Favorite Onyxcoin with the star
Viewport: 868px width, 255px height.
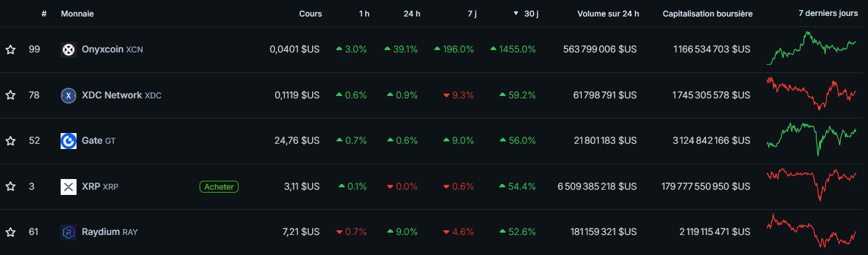point(11,49)
